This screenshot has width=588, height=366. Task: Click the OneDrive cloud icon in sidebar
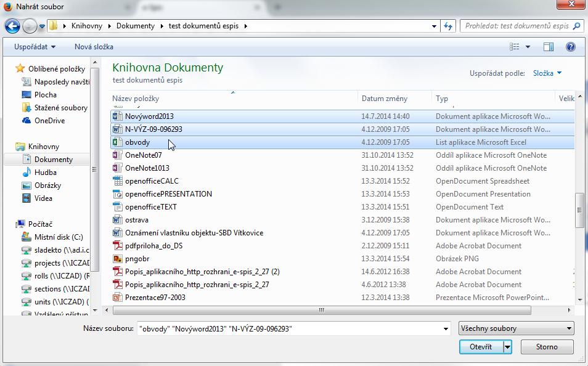27,120
